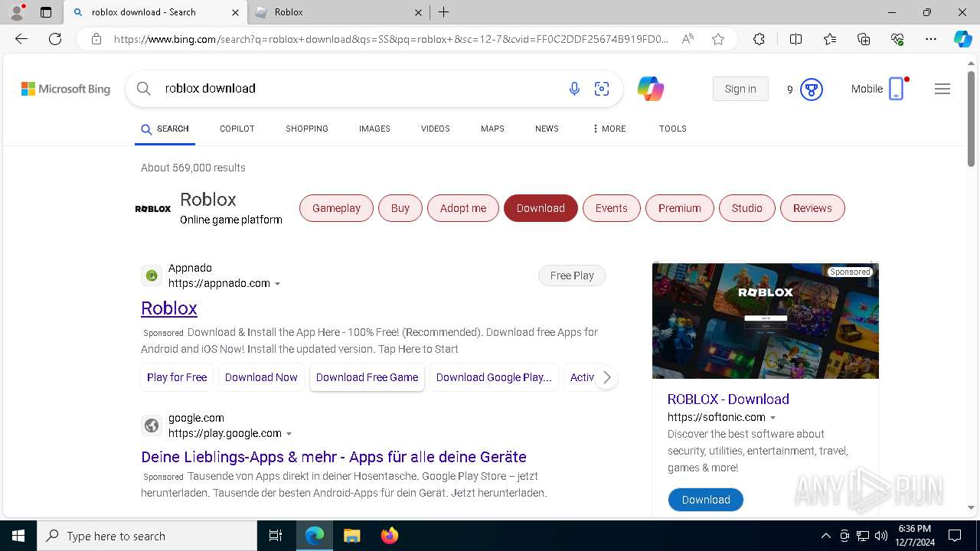
Task: Click the Windows taskbar search box
Action: tap(147, 536)
